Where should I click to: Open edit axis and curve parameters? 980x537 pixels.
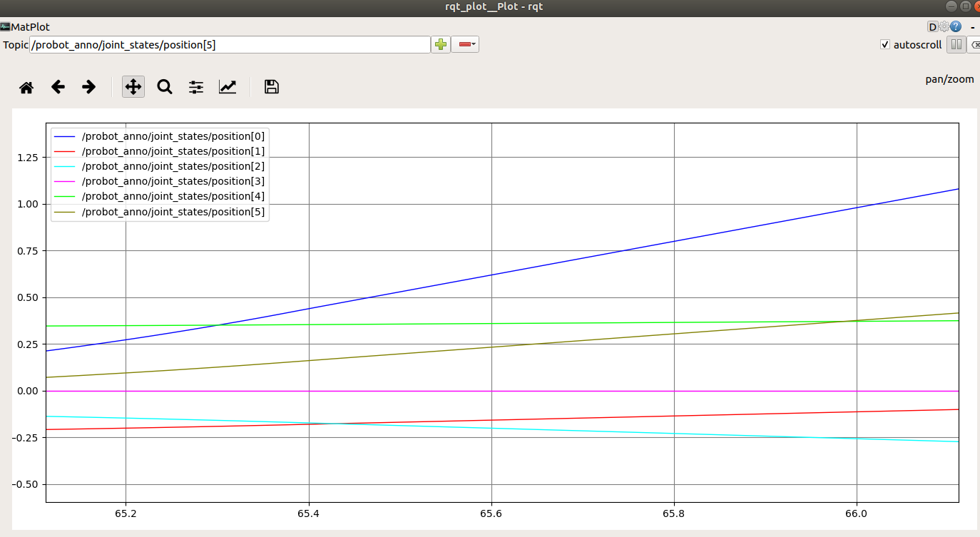[228, 87]
